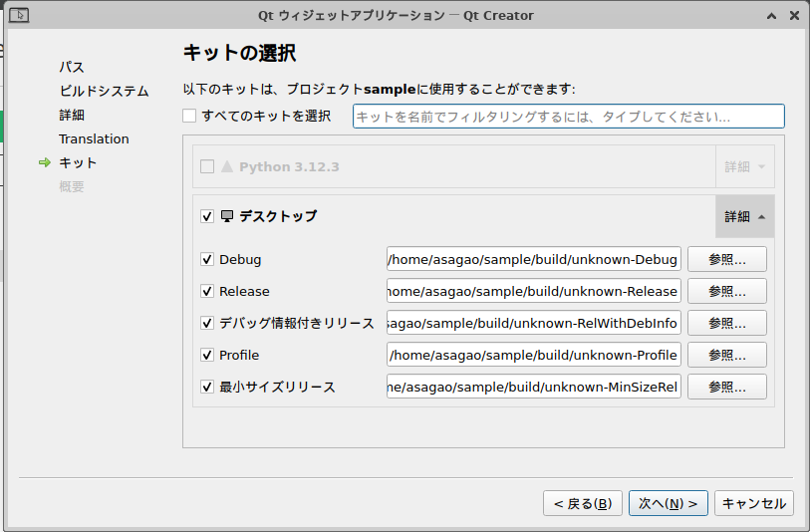Click the desktop monitor icon beside デスクトップ
This screenshot has height=532, width=810.
[227, 216]
